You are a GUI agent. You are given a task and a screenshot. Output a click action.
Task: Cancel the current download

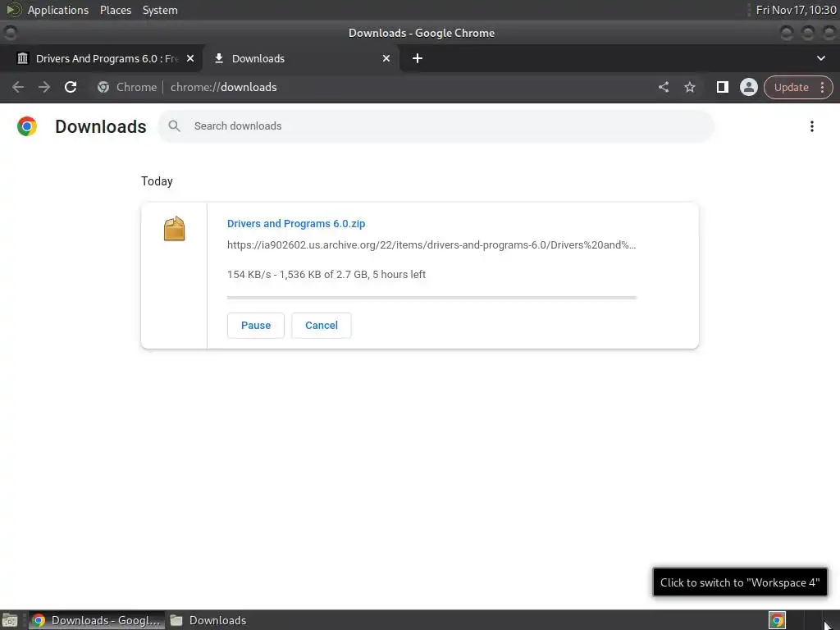click(322, 326)
